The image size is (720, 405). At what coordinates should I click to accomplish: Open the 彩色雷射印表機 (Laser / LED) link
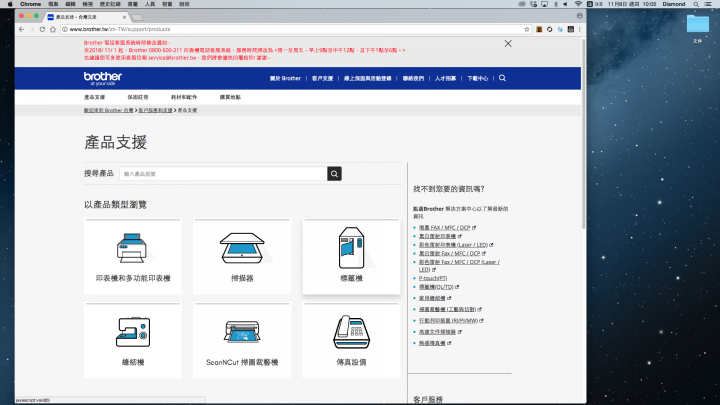click(453, 245)
